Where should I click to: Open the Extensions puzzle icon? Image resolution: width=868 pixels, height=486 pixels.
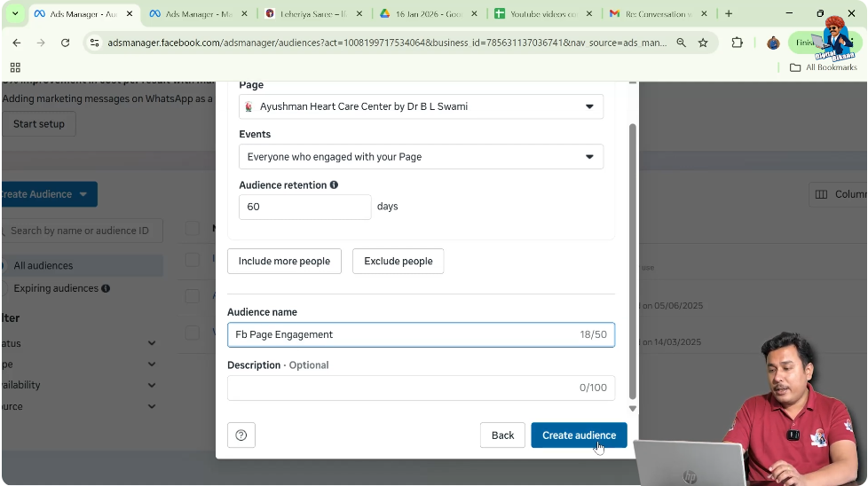737,43
